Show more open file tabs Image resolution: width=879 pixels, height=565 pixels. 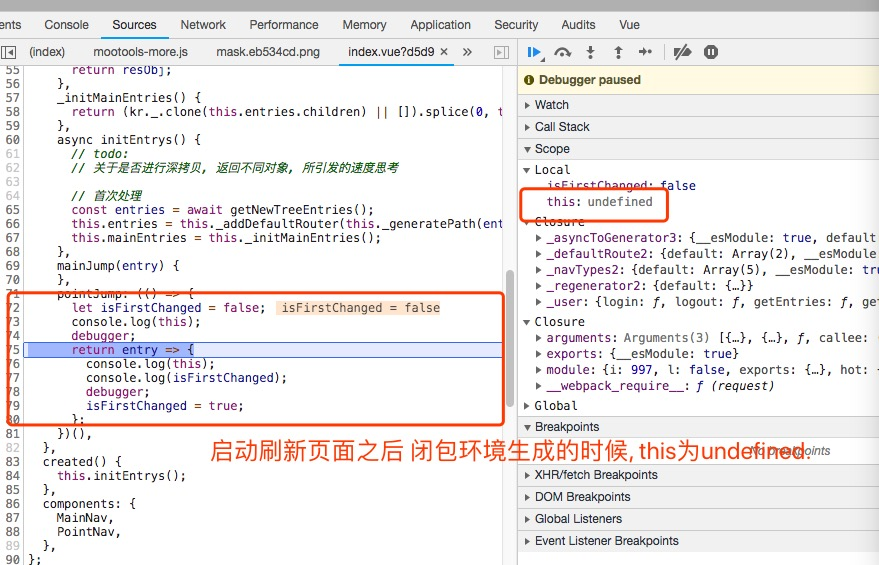[467, 52]
